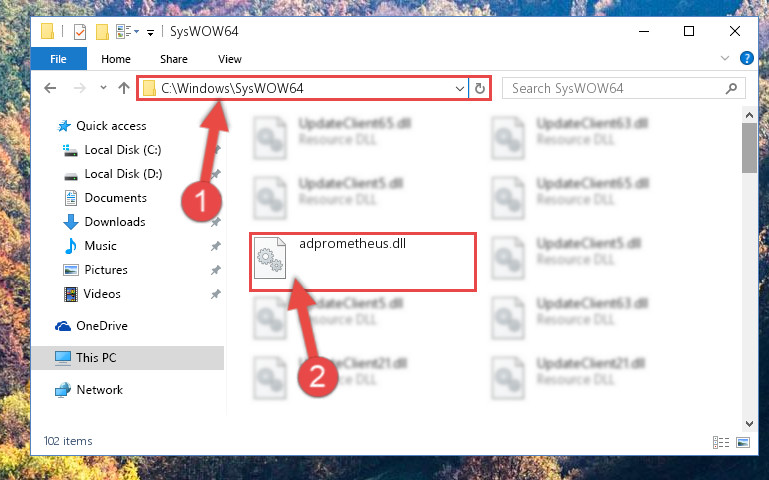This screenshot has height=480, width=769.
Task: Open the File menu
Action: [58, 59]
